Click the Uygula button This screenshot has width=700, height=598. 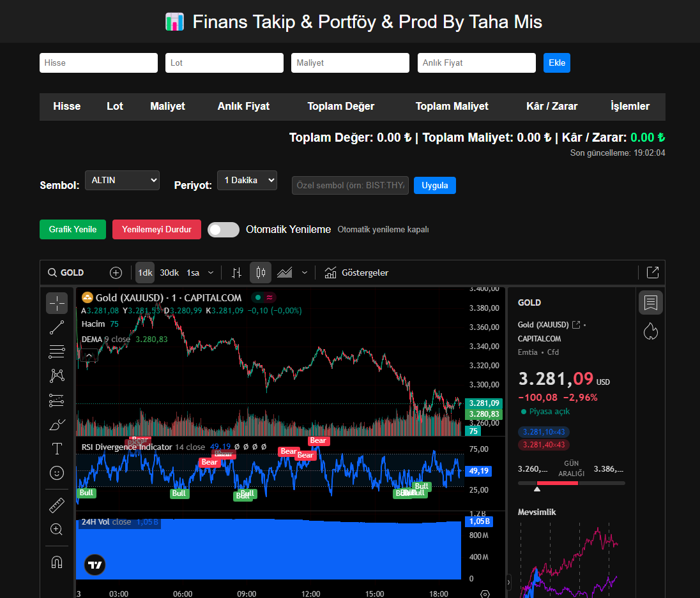point(435,186)
